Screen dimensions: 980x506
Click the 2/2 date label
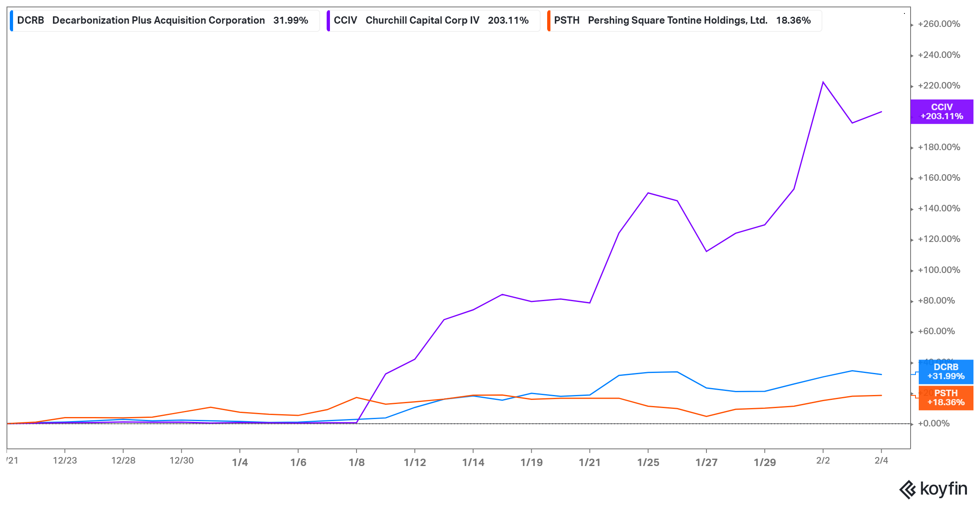coord(823,461)
